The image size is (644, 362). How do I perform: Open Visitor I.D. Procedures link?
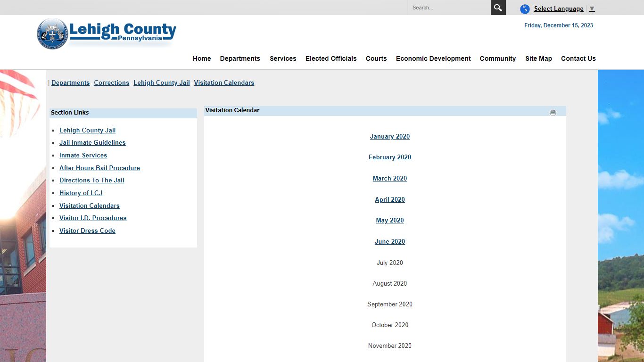pyautogui.click(x=93, y=218)
